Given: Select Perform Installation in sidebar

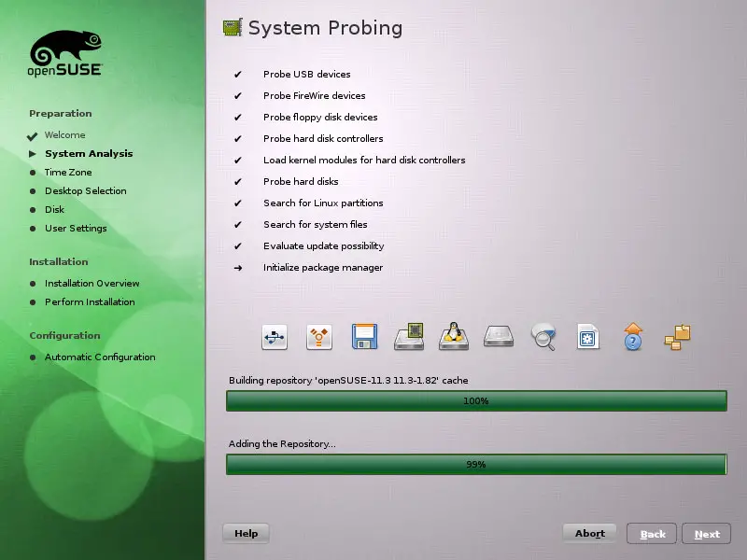Looking at the screenshot, I should (x=90, y=301).
